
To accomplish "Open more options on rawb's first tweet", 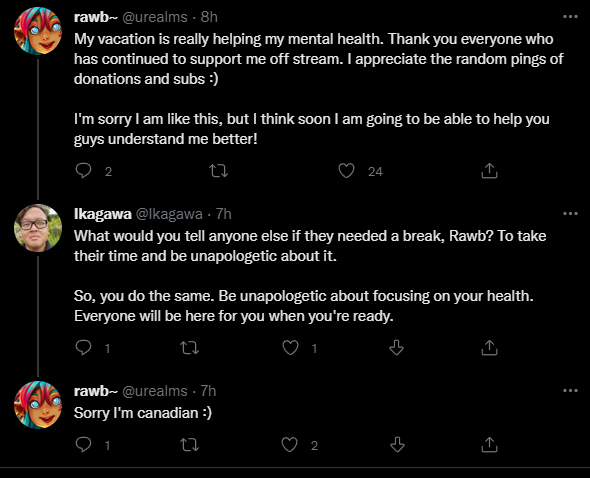I will click(570, 17).
